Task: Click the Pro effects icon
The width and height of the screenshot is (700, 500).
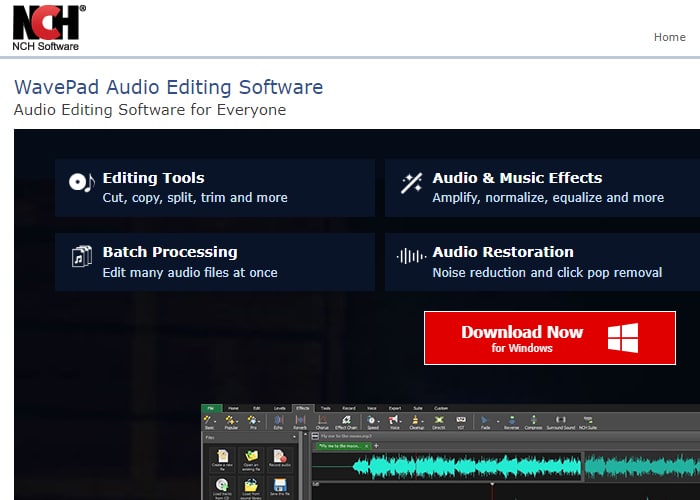Action: coord(253,420)
